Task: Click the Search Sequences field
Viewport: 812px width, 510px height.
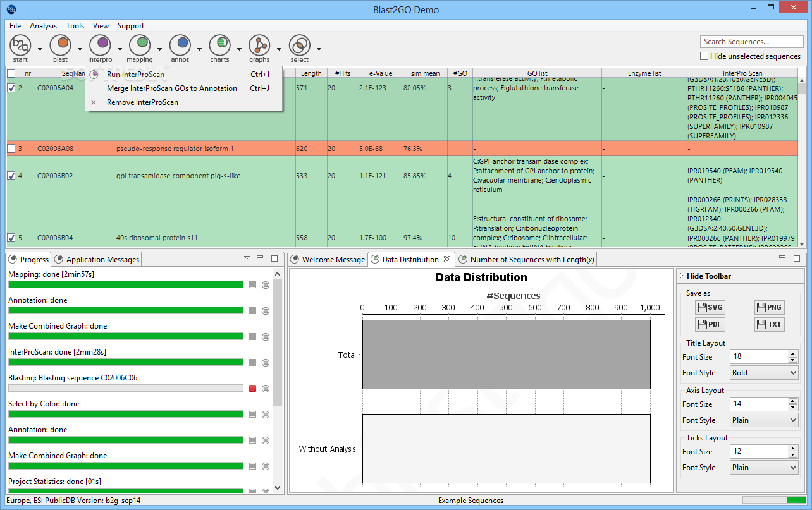Action: click(x=752, y=42)
